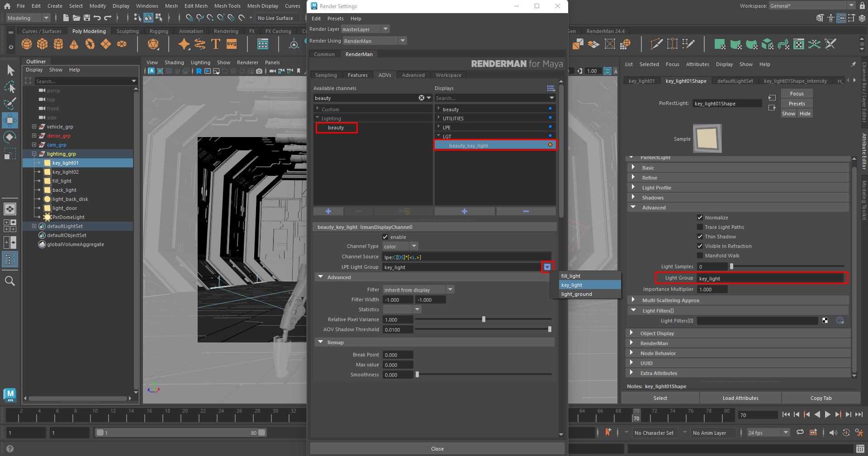Enable the Trace Light Paths checkbox
The image size is (868, 456).
(x=700, y=227)
